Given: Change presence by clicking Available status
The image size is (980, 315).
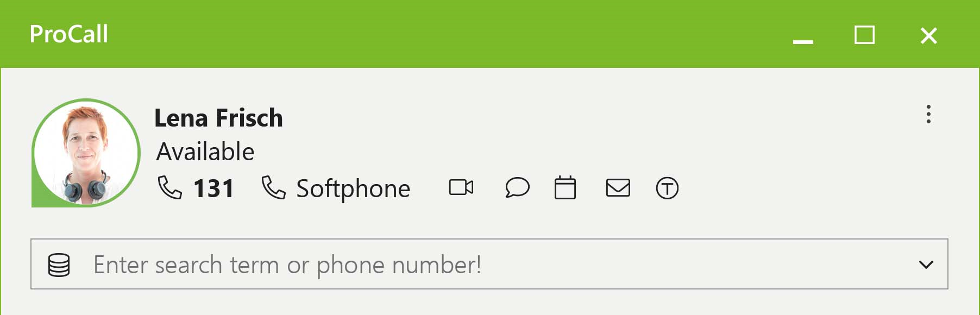Looking at the screenshot, I should 205,152.
